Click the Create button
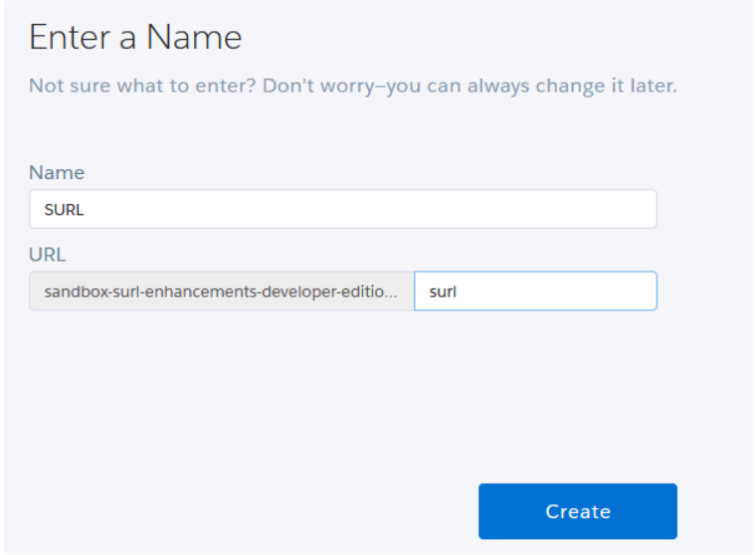 577,511
